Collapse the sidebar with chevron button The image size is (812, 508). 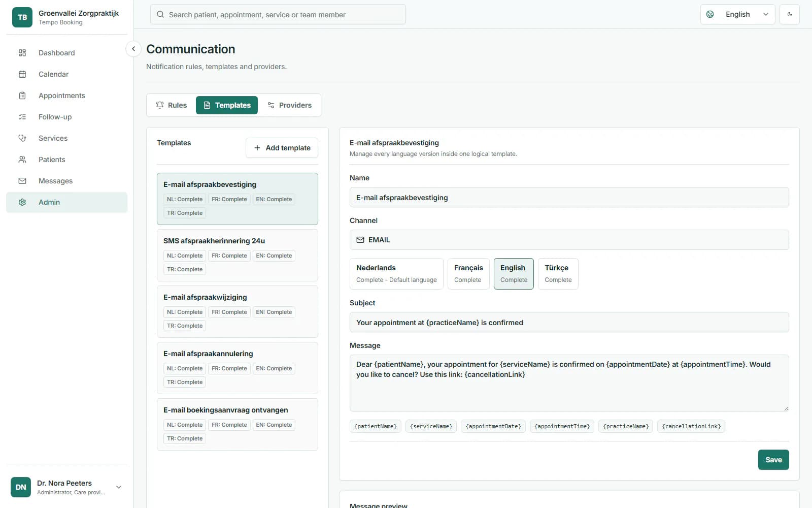pos(133,49)
